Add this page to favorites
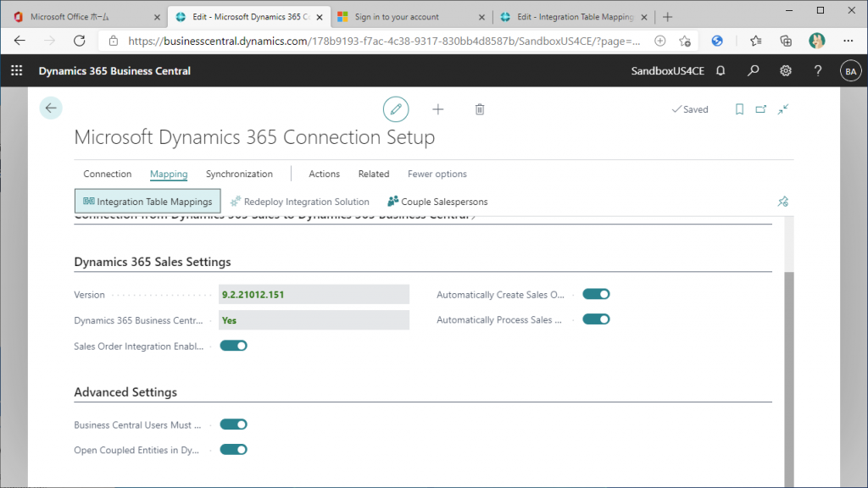Screen dimensions: 868x488 (x=685, y=41)
